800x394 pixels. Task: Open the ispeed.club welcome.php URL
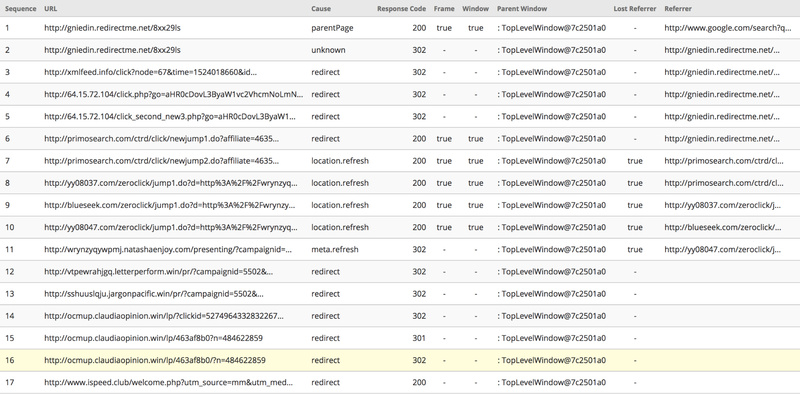pyautogui.click(x=168, y=382)
